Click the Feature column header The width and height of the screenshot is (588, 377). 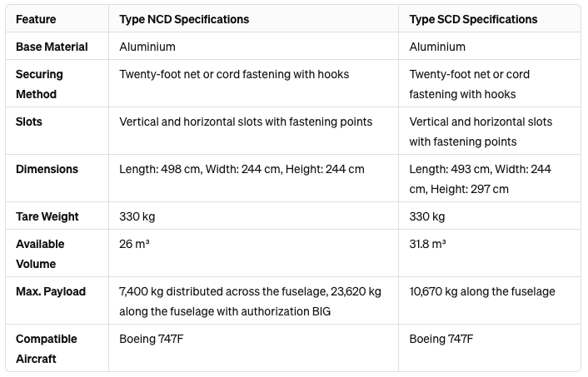point(36,19)
